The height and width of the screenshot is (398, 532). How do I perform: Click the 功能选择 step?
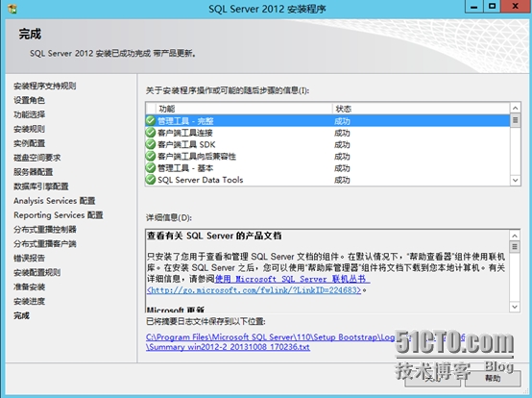[29, 114]
